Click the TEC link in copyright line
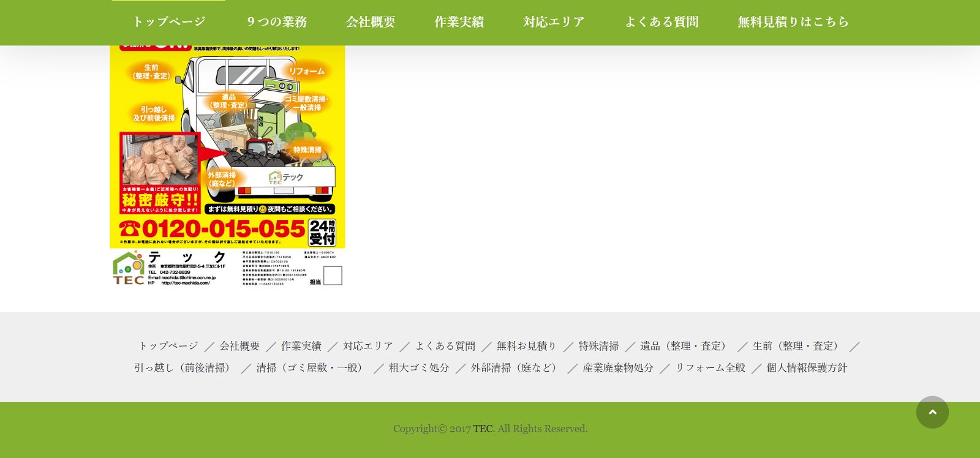The image size is (980, 458). pyautogui.click(x=483, y=429)
